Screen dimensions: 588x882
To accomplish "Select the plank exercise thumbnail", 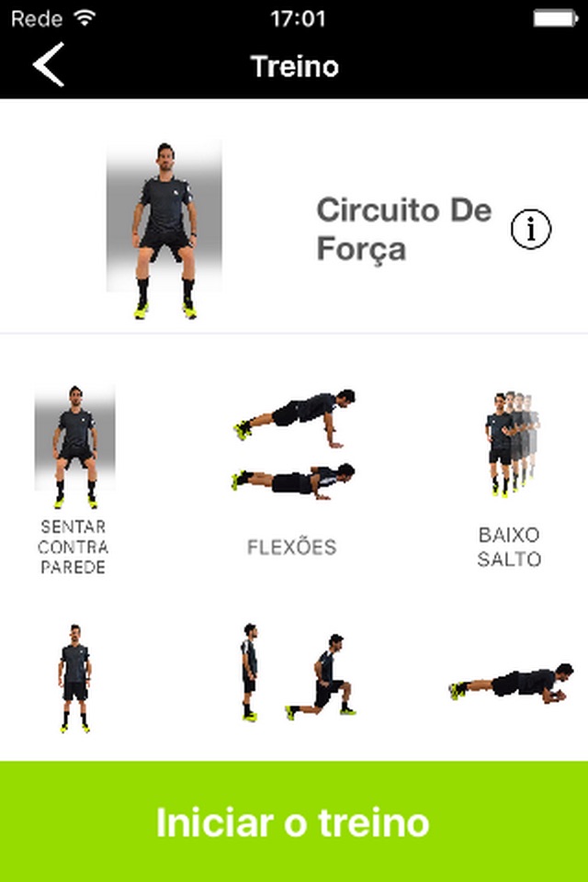I will pyautogui.click(x=512, y=683).
